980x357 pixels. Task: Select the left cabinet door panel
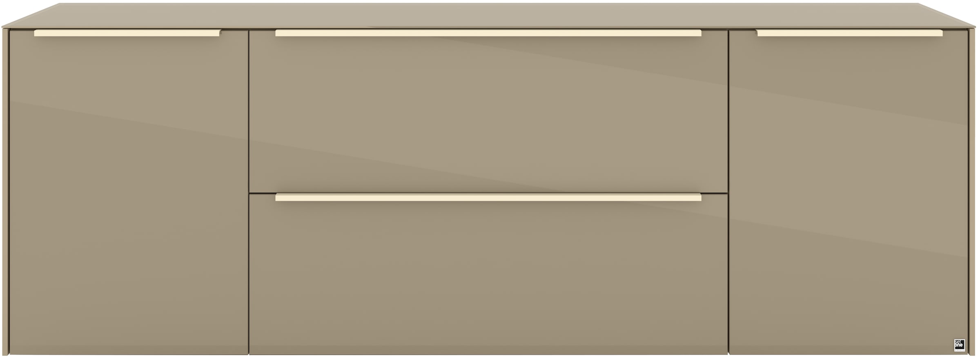(x=129, y=192)
